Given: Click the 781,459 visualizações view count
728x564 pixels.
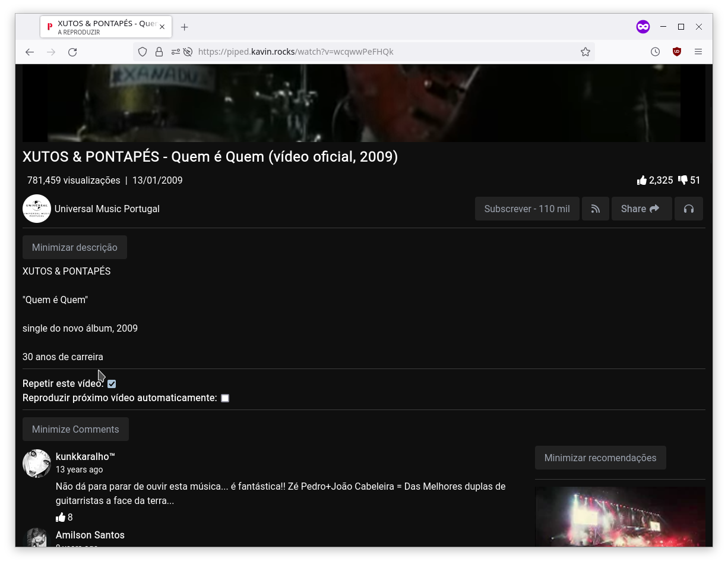Looking at the screenshot, I should tap(74, 180).
